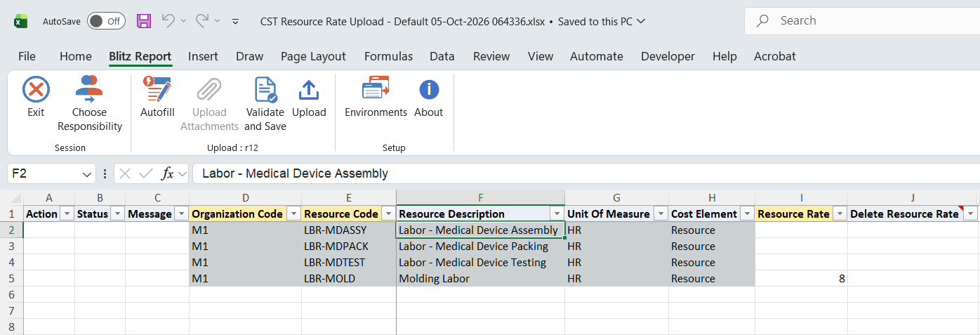Select column I header
Viewport: 980px width, 335px height.
(x=802, y=198)
